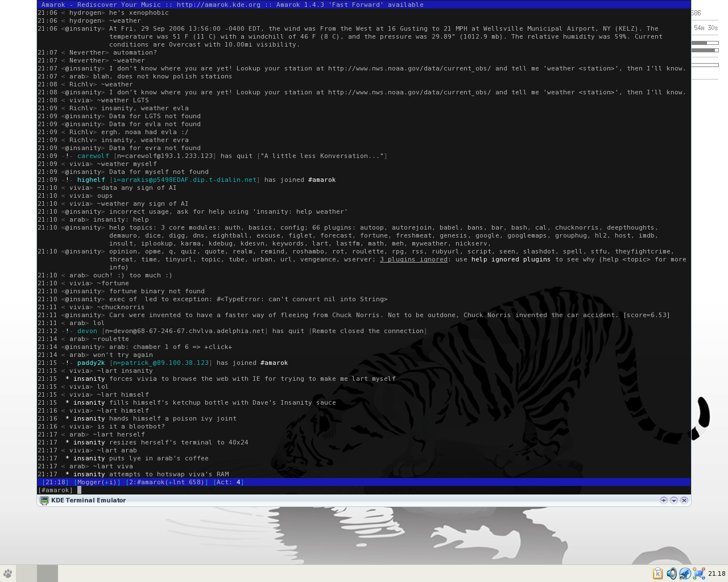Click the '#amarok' channel name in highelf join line
This screenshot has width=728, height=582.
[322, 180]
